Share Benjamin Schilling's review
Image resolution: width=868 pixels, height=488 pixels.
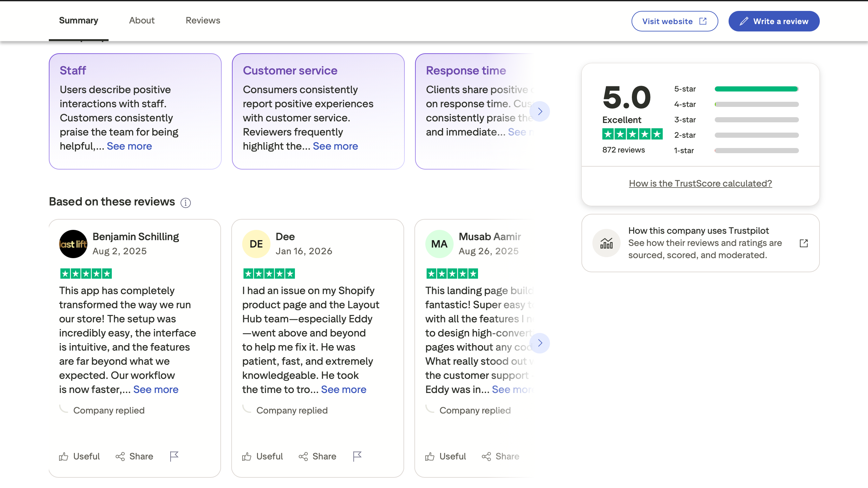(134, 456)
